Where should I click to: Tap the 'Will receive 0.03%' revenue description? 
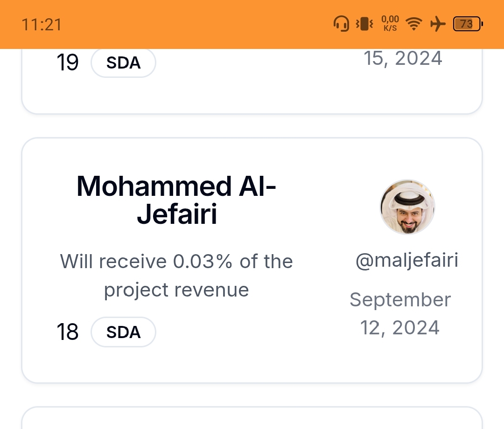click(x=176, y=275)
